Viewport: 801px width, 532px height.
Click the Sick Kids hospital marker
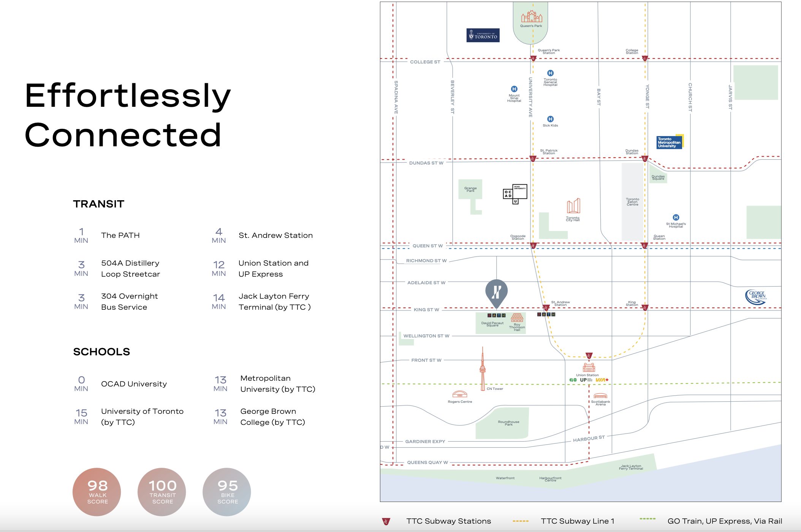[550, 119]
